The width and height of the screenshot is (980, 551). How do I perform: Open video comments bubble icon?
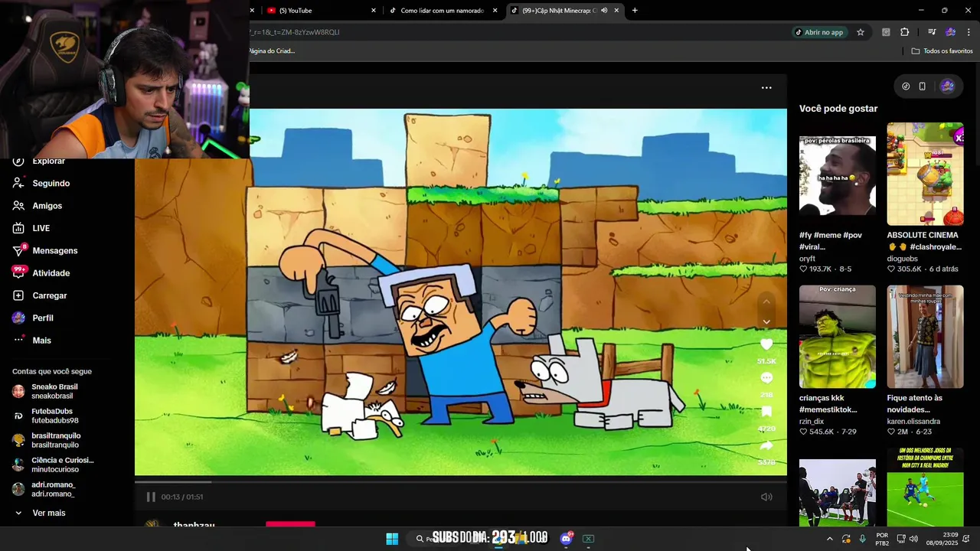766,378
